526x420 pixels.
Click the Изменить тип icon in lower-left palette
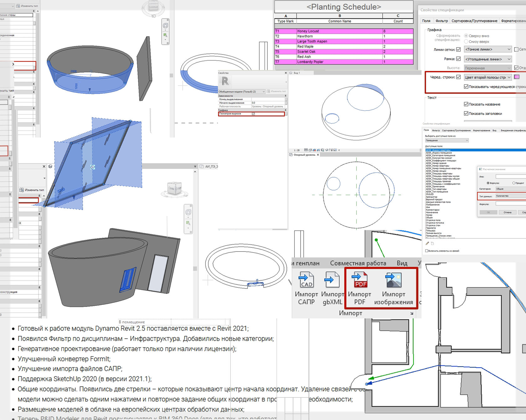tap(22, 190)
